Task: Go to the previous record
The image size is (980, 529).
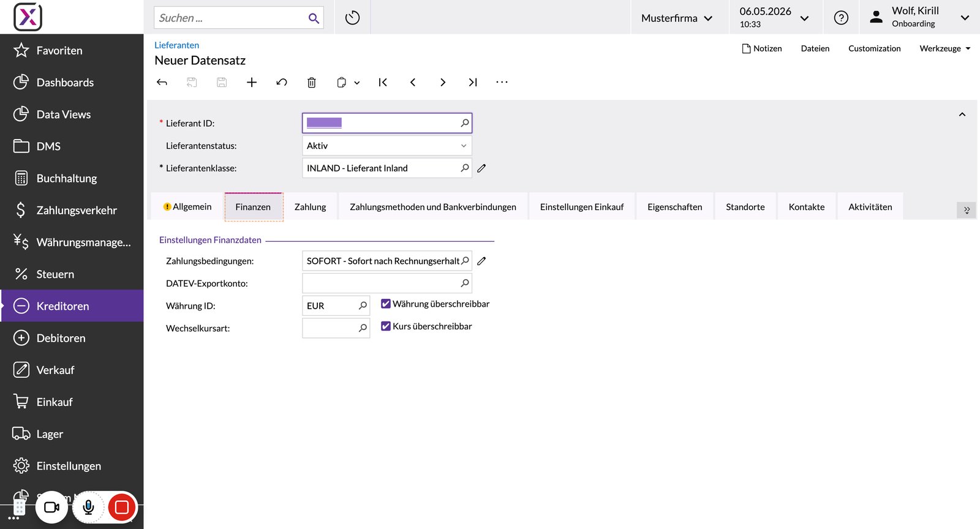Action: (413, 82)
